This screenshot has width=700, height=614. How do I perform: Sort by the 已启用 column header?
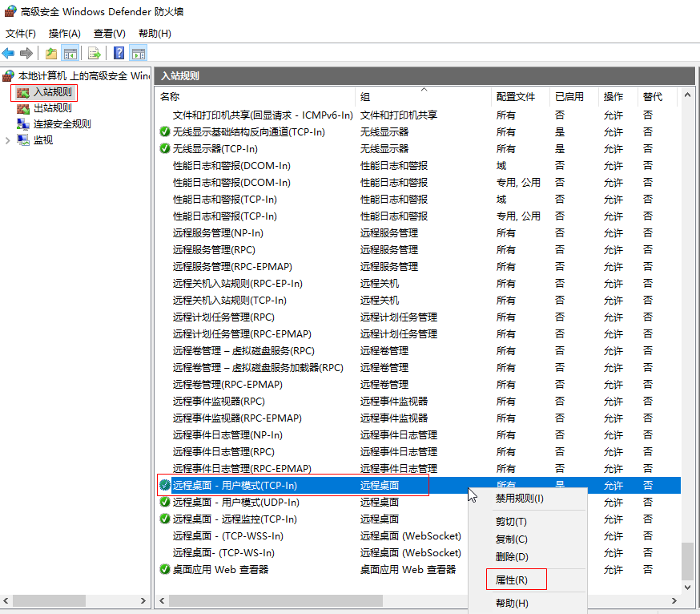click(575, 96)
